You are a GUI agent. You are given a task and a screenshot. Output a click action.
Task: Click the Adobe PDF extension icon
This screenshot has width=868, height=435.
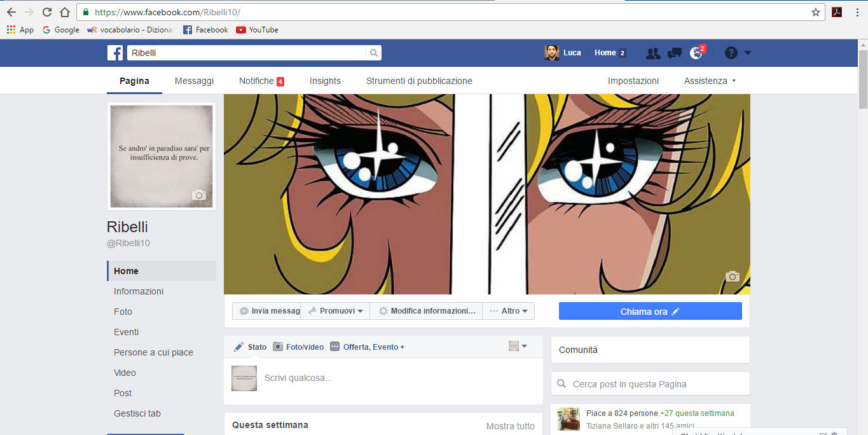tap(837, 12)
